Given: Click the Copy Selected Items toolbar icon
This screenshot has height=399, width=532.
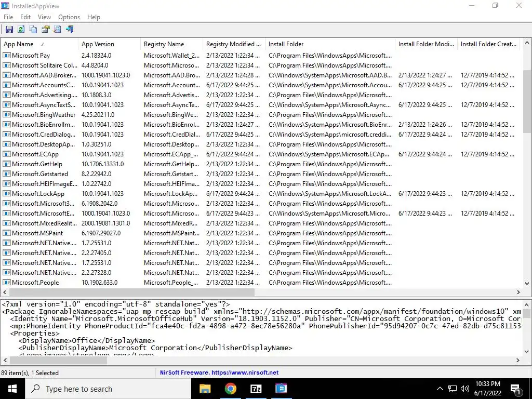Looking at the screenshot, I should (x=33, y=29).
